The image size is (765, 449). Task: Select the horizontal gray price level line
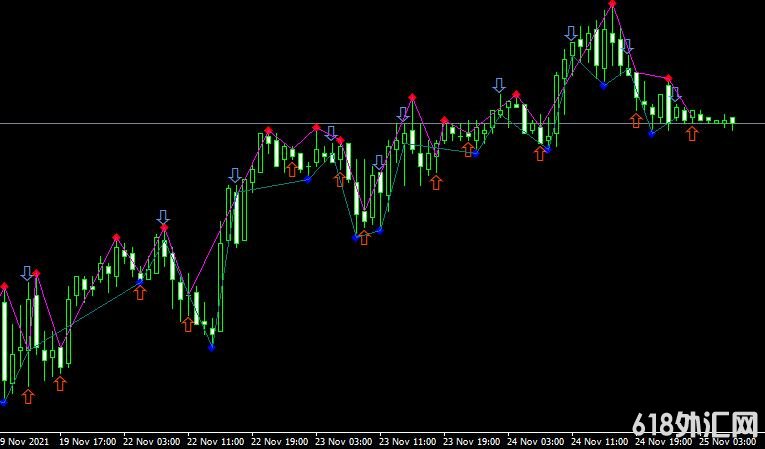tap(382, 123)
